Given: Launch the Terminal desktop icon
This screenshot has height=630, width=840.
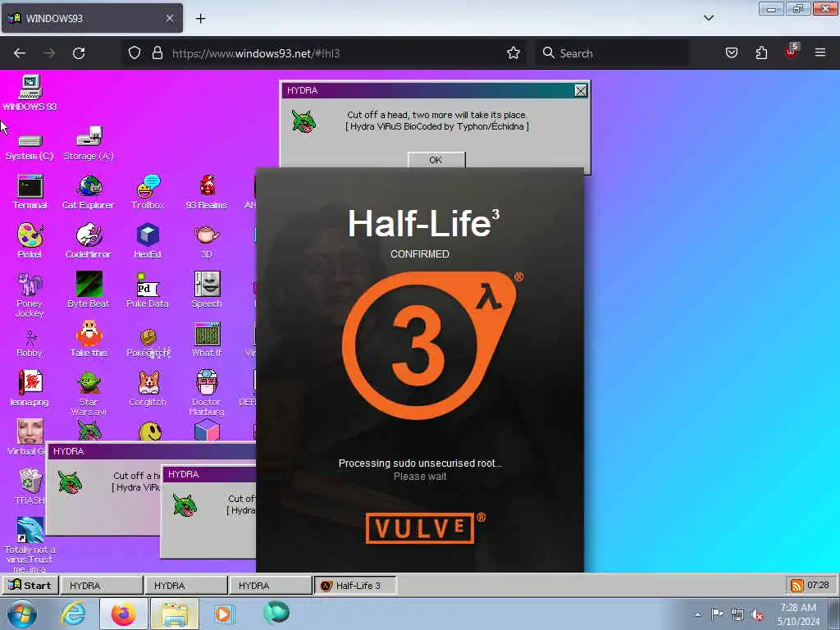Looking at the screenshot, I should click(30, 192).
